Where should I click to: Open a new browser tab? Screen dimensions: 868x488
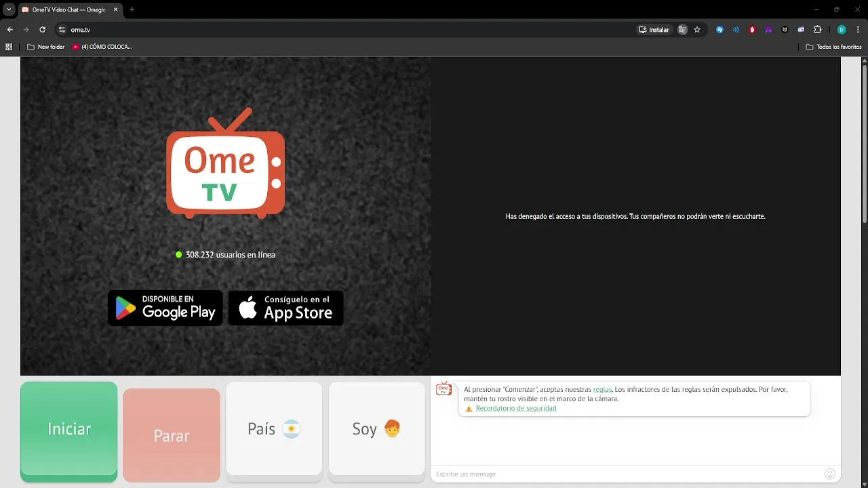132,9
